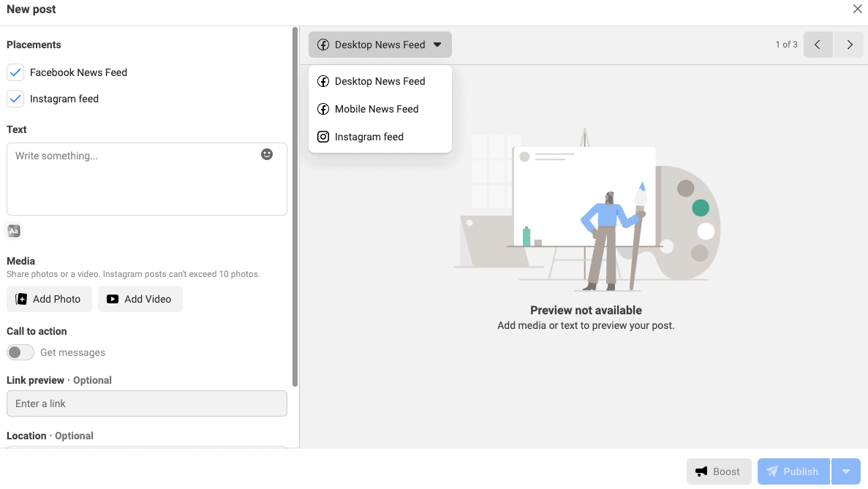The image size is (868, 489).
Task: Click the 'Media' section heading
Action: (x=20, y=261)
